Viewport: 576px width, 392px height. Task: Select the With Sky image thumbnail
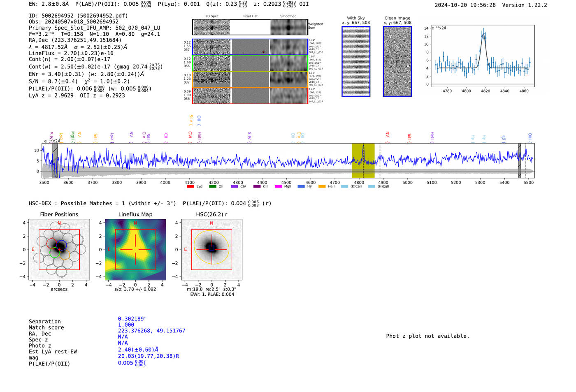click(x=356, y=61)
